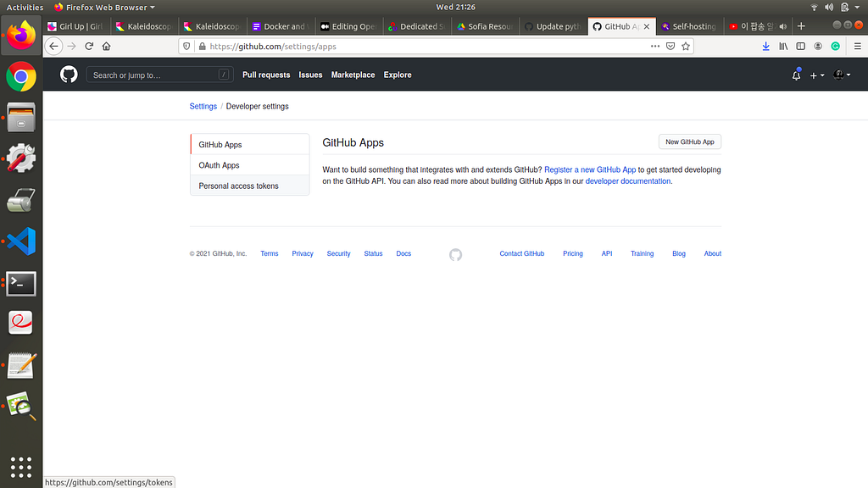868x488 pixels.
Task: Follow the developer documentation link
Action: pyautogui.click(x=628, y=181)
